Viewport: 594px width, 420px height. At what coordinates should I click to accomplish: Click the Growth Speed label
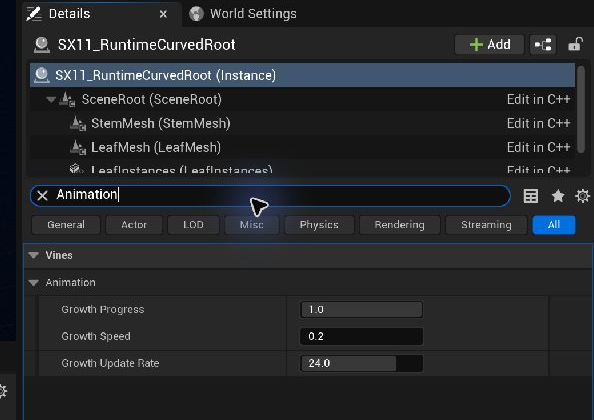(96, 336)
